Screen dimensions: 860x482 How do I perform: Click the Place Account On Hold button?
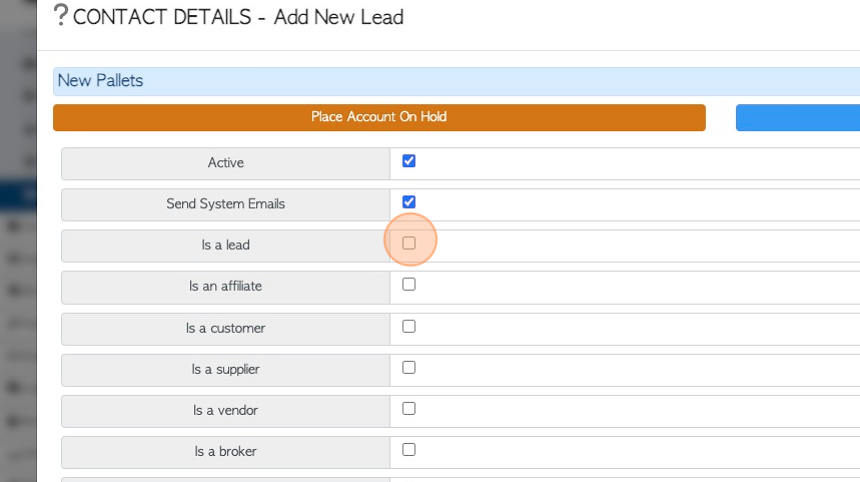click(x=379, y=117)
